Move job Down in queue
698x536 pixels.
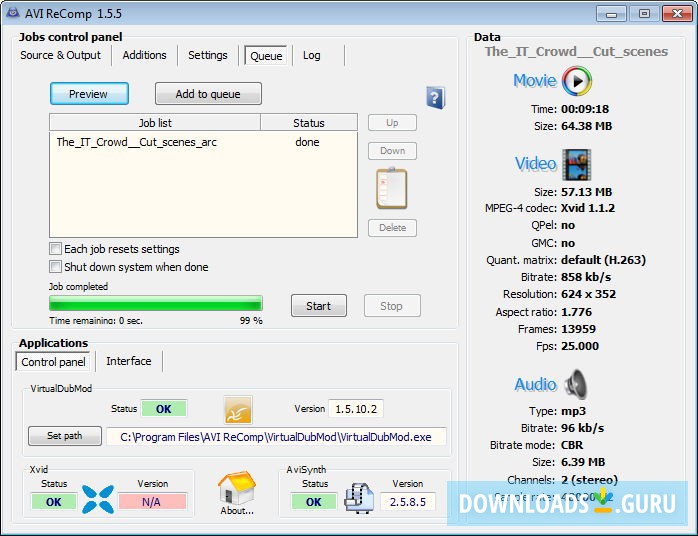click(392, 150)
